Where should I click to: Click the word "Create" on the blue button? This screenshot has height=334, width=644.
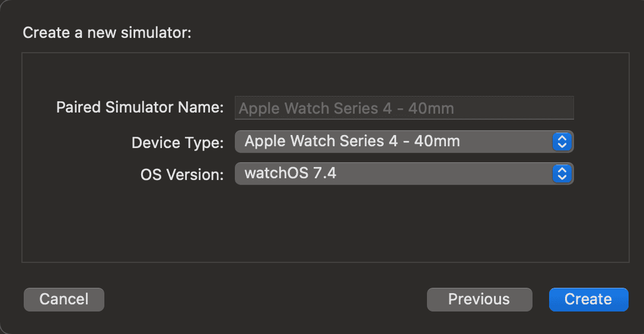coord(588,300)
